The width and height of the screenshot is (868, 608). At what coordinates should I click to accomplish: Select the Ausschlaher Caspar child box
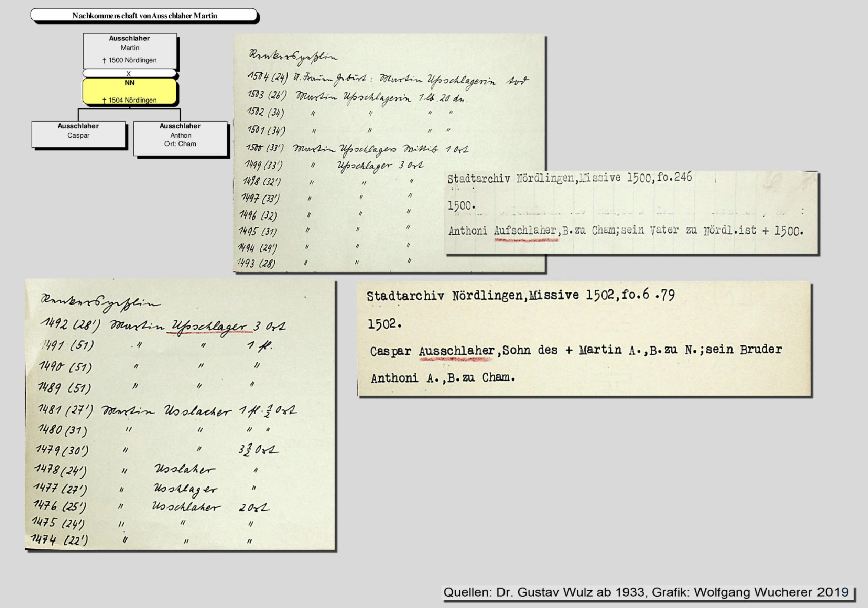78,134
